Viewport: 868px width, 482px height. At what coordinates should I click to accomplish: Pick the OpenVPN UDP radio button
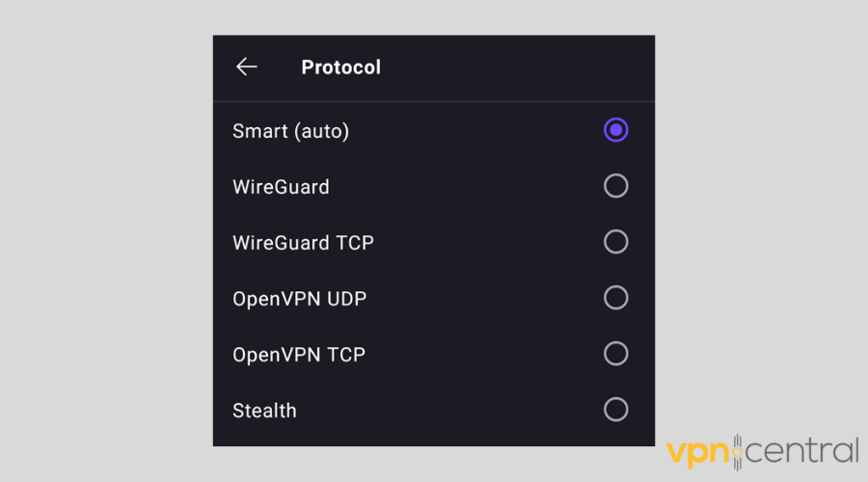pyautogui.click(x=615, y=298)
